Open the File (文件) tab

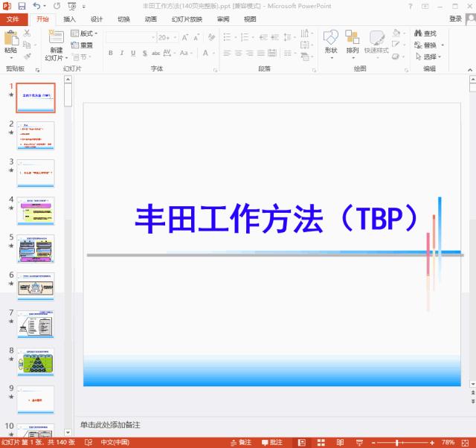pos(13,19)
